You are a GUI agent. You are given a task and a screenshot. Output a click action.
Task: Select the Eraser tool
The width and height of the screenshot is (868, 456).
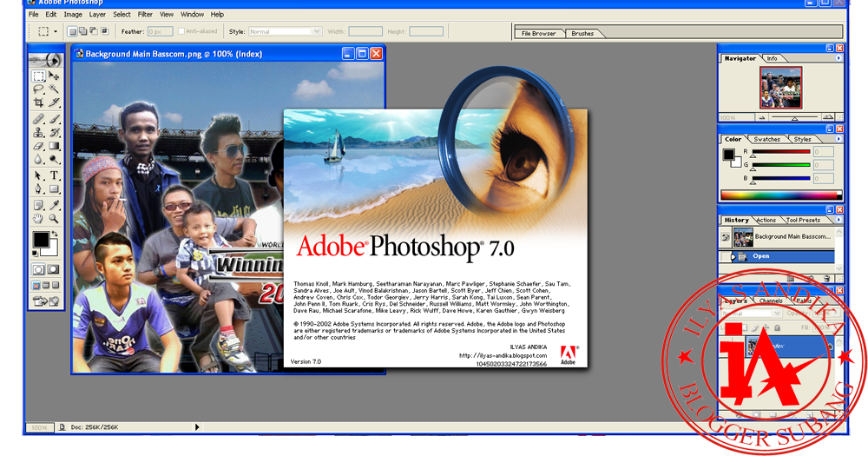point(39,146)
